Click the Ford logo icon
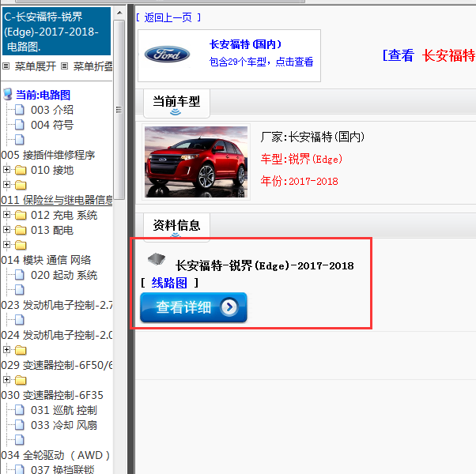 pyautogui.click(x=167, y=55)
